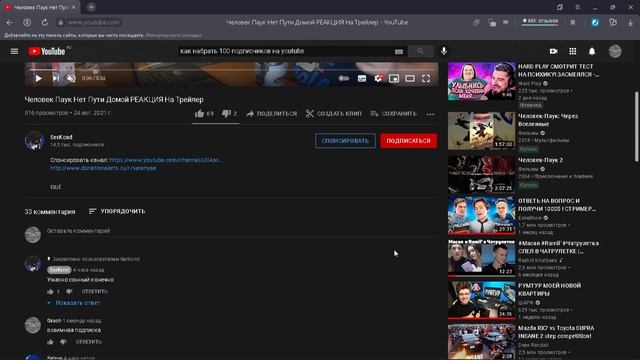This screenshot has height=360, width=640.
Task: Select the Человек Паук YouTube tab
Action: coord(39,7)
